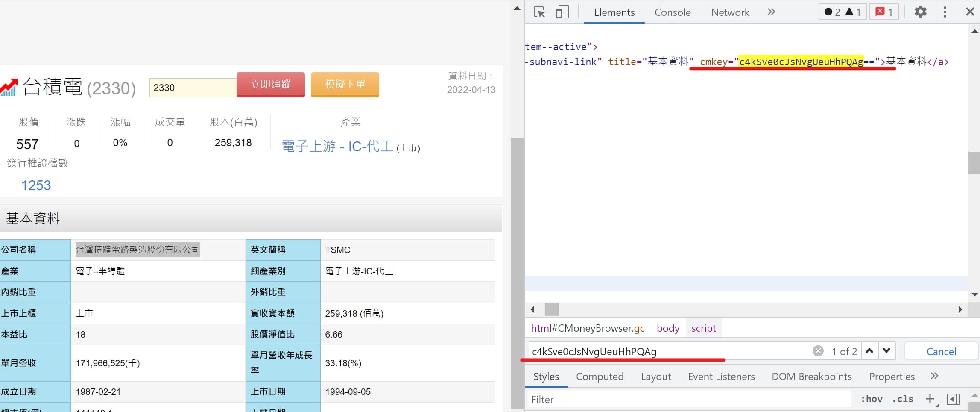Click the 模擬下單 orange button
This screenshot has width=980, height=412.
pos(345,85)
